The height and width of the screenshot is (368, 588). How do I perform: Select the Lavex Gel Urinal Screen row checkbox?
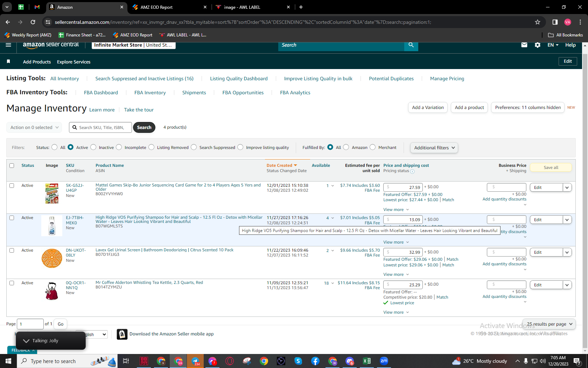12,250
